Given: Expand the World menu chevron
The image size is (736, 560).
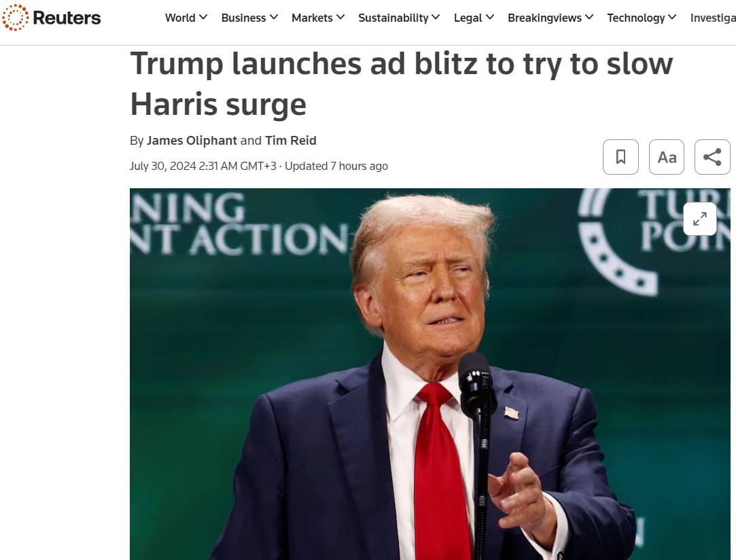Looking at the screenshot, I should 203,18.
